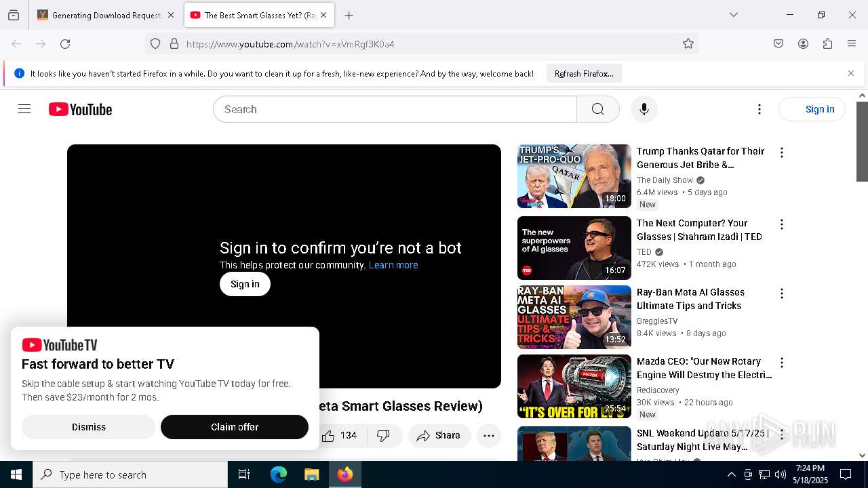Like the video with the thumbs up
Viewport: 868px width, 488px height.
[x=340, y=436]
